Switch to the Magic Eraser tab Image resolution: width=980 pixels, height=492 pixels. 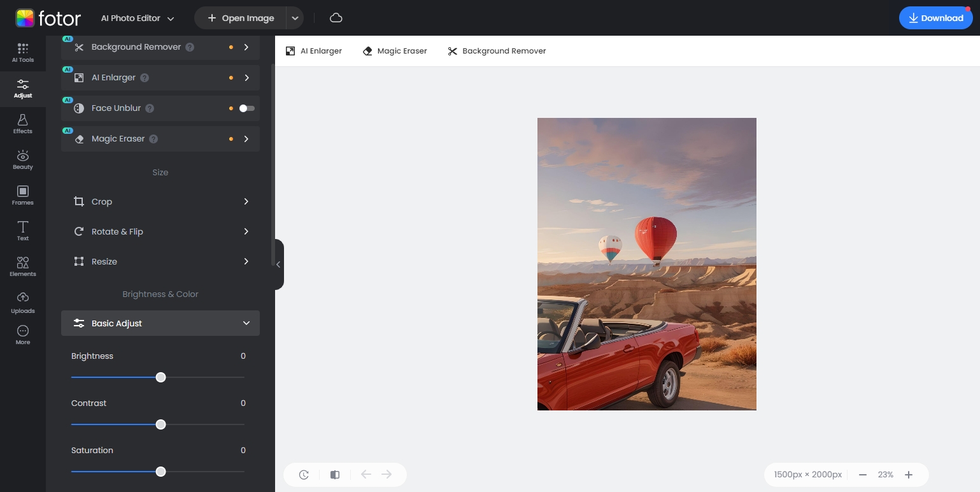click(394, 51)
